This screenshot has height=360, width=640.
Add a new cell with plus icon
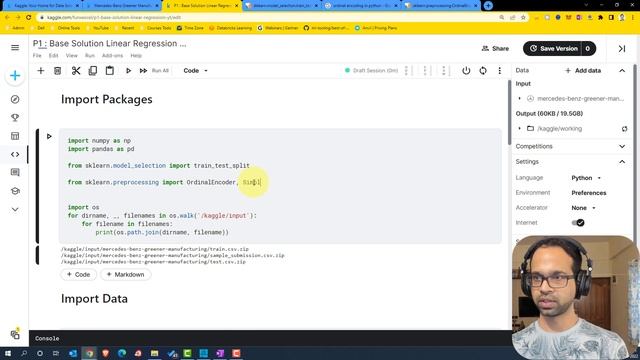40,71
